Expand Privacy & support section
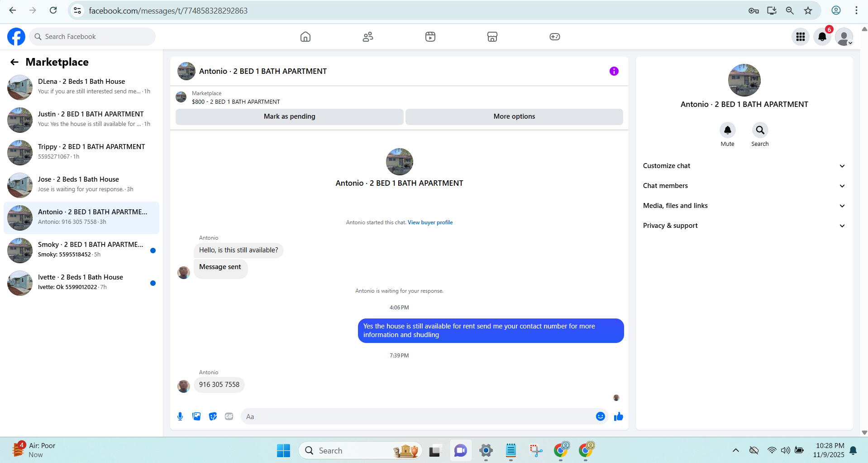Screen dimensions: 868x463 [x=744, y=226]
